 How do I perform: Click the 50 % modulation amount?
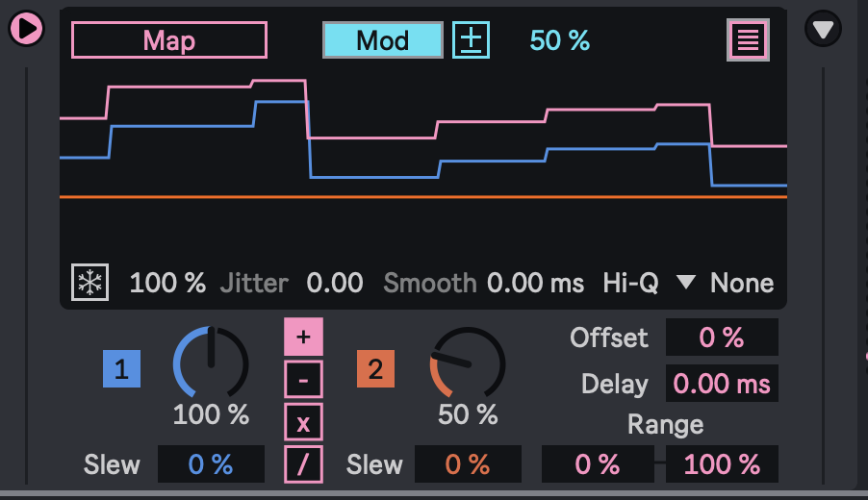click(x=559, y=40)
